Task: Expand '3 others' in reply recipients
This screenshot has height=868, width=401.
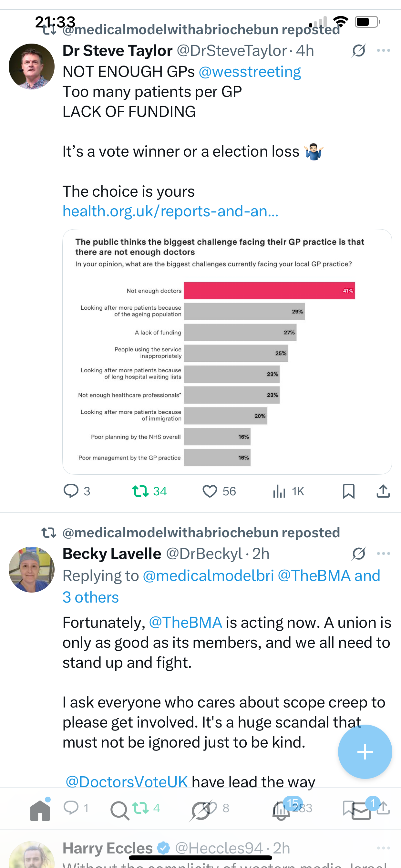Action: point(91,597)
